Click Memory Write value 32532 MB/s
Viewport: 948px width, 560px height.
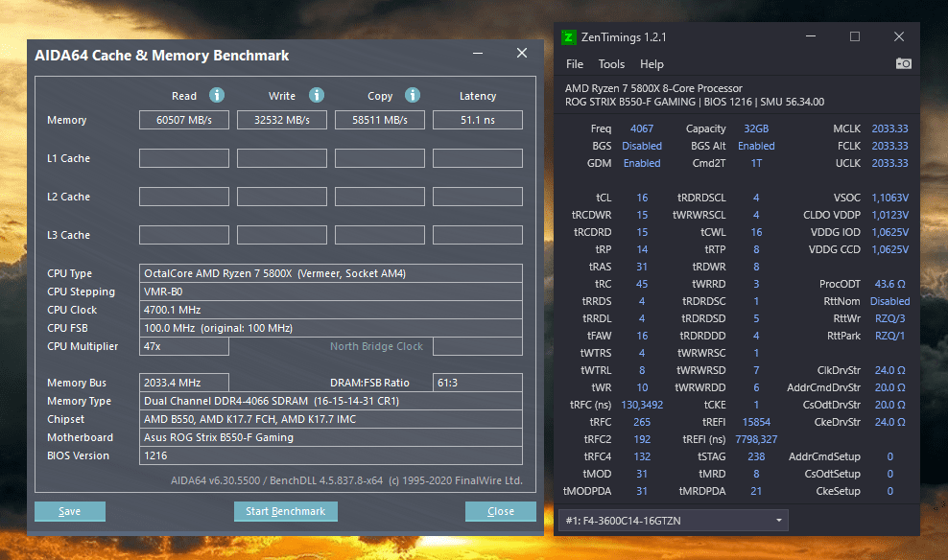click(282, 120)
